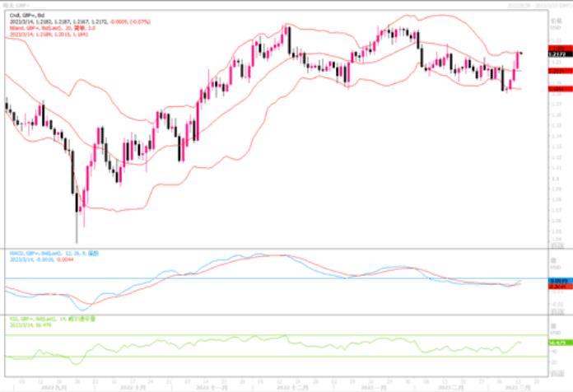Select the lowest red Bollinger value tag on price axis

click(556, 88)
